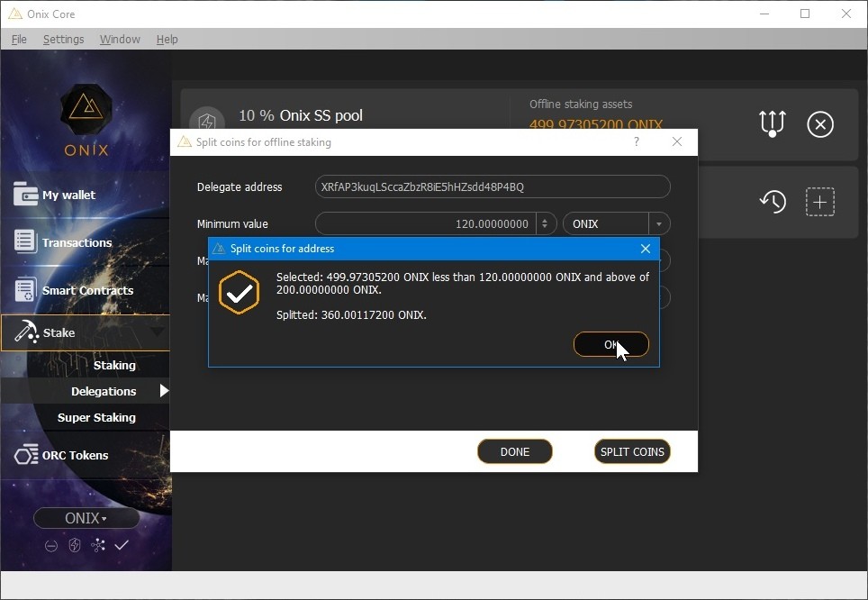Click the help question mark in dialog title

pos(637,141)
